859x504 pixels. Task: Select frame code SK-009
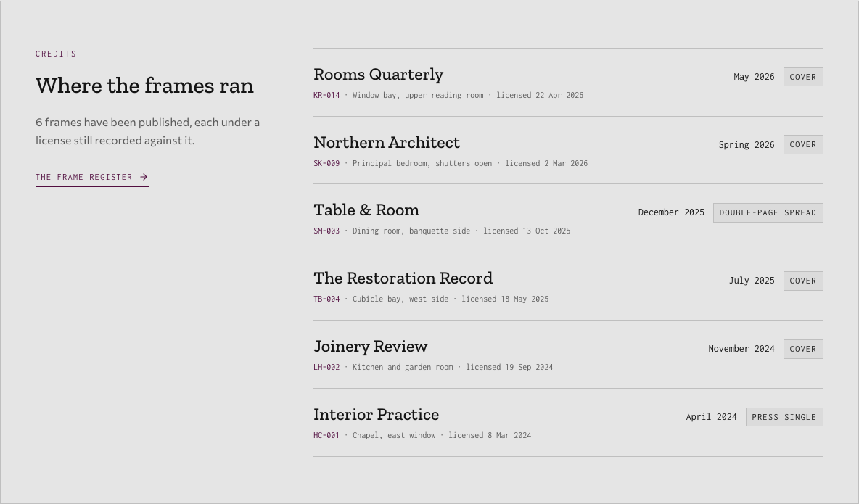click(x=326, y=163)
